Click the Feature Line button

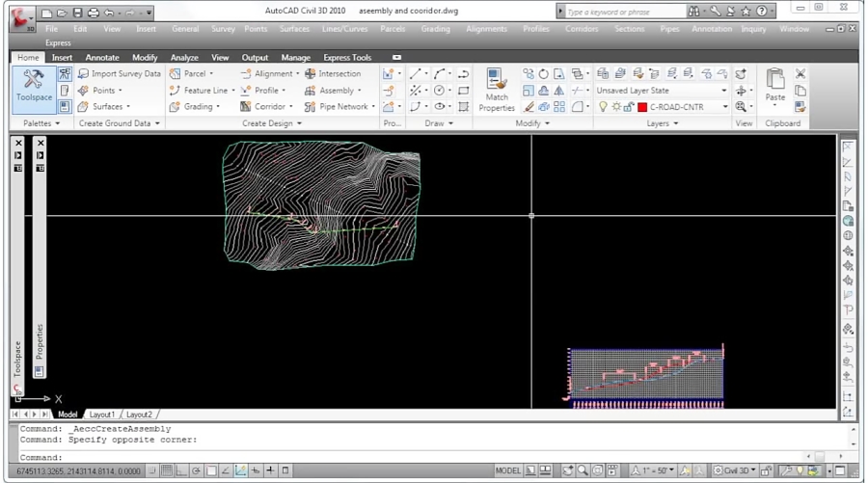(202, 91)
